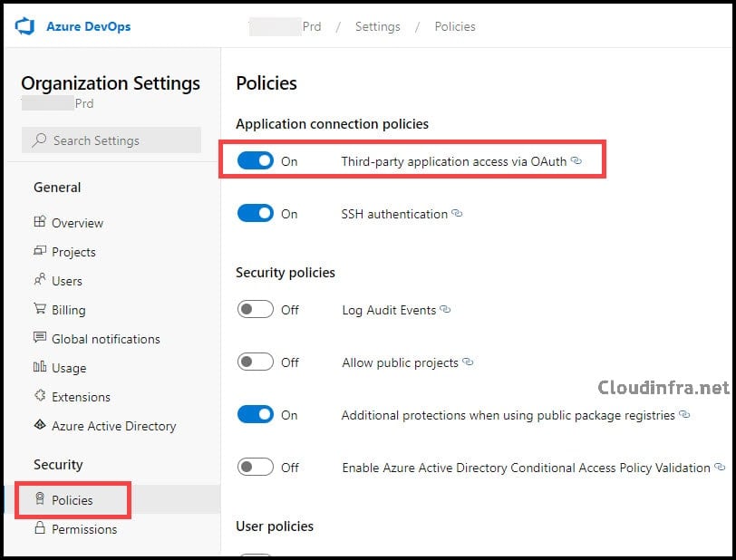Disable Third-party application access via OAuth toggle
This screenshot has width=736, height=560.
[x=256, y=160]
